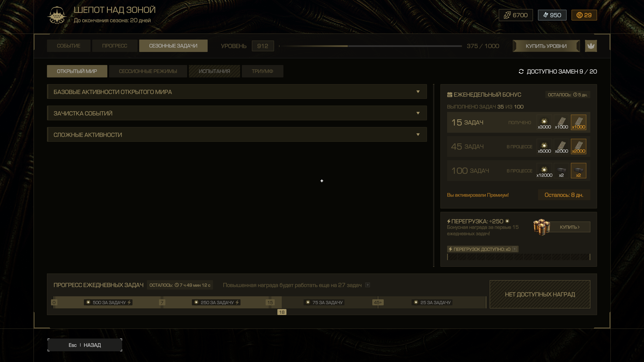Click the 25 ЗА ЗАДАЧУ progress segment
This screenshot has height=362, width=644.
click(x=432, y=302)
